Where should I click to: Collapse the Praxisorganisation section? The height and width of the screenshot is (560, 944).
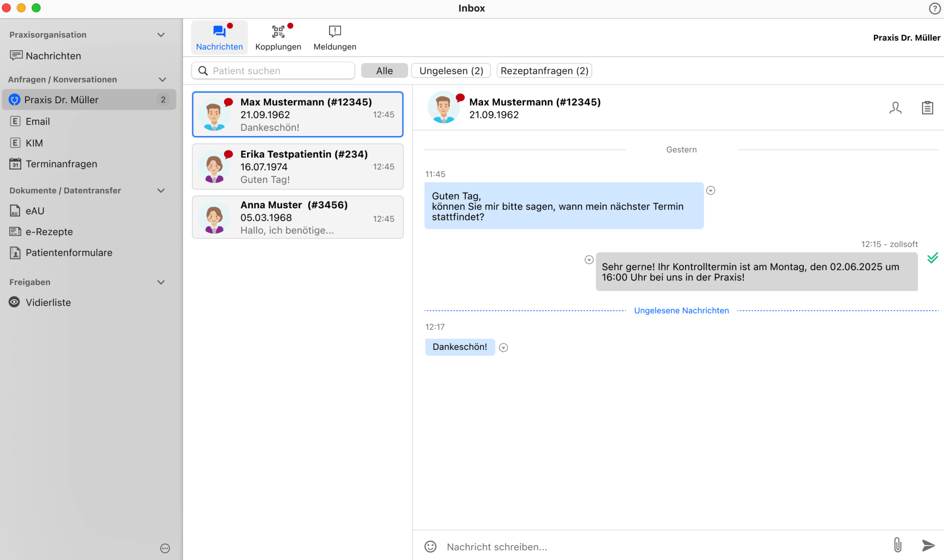161,35
